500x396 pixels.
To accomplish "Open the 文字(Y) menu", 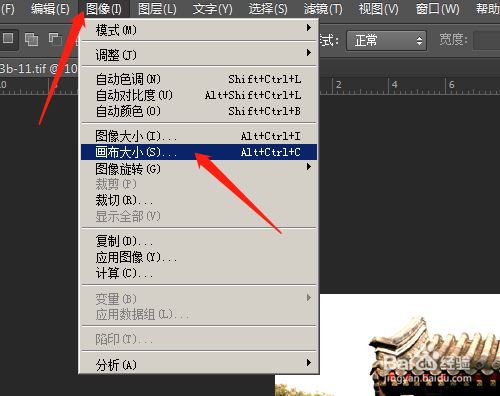I will click(x=213, y=9).
